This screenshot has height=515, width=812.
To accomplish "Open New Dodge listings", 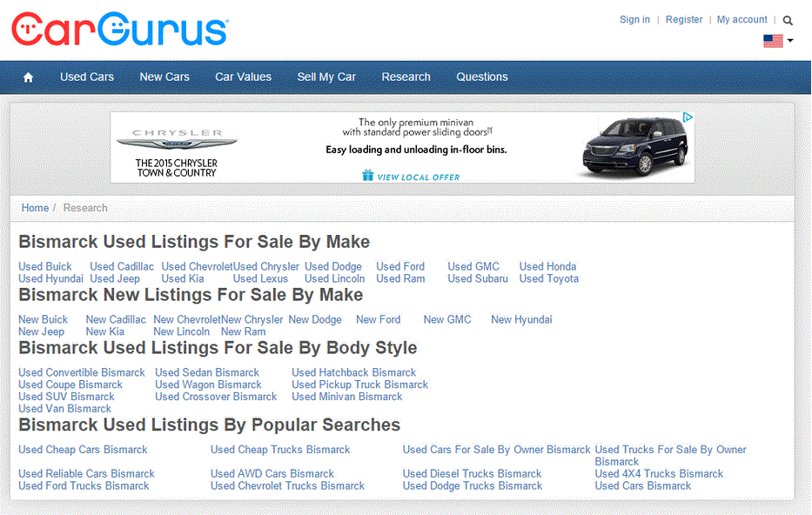I will coord(315,320).
